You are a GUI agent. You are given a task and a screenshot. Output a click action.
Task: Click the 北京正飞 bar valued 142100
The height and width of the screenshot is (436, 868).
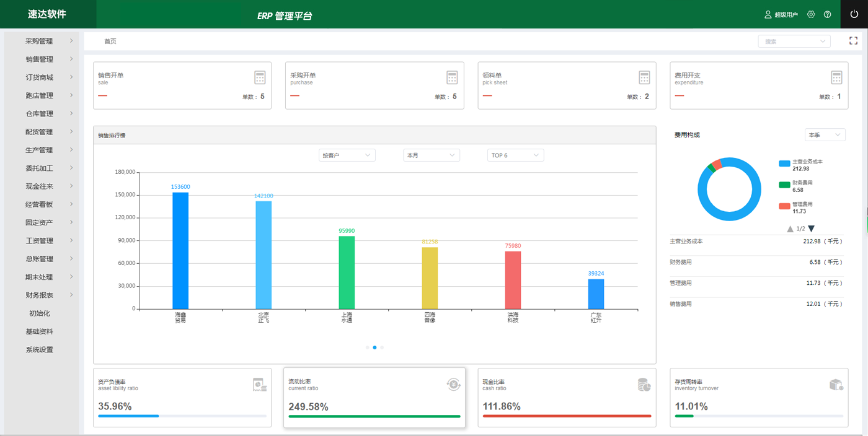[263, 255]
